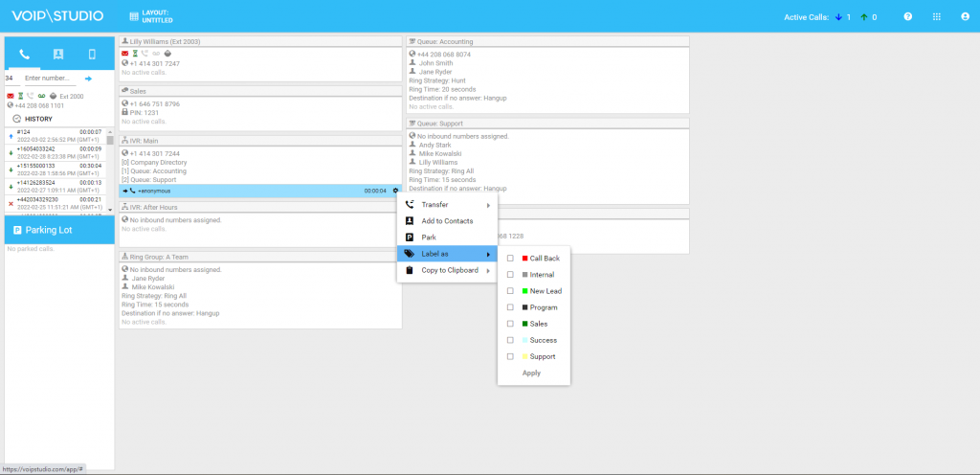Switch to the mobile phone tab icon
Image resolution: width=980 pixels, height=475 pixels.
(92, 55)
